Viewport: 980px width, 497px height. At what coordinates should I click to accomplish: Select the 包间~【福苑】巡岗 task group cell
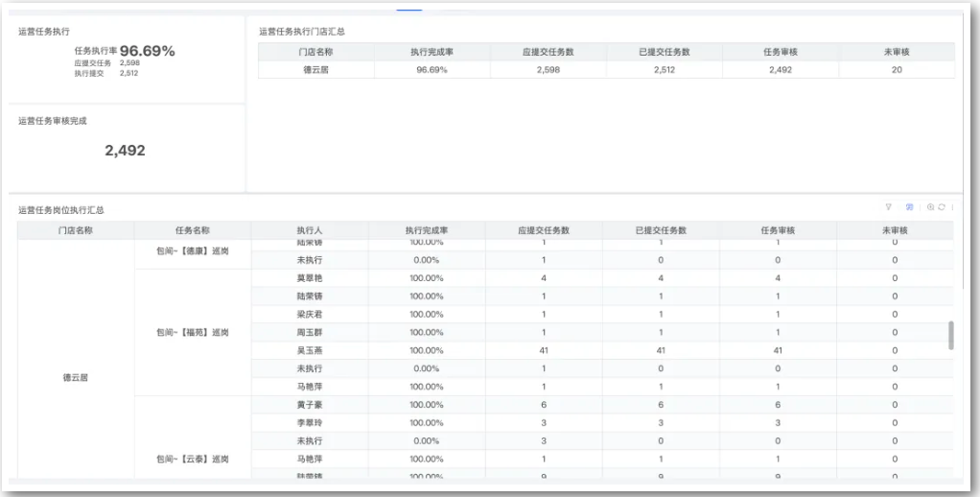(192, 333)
